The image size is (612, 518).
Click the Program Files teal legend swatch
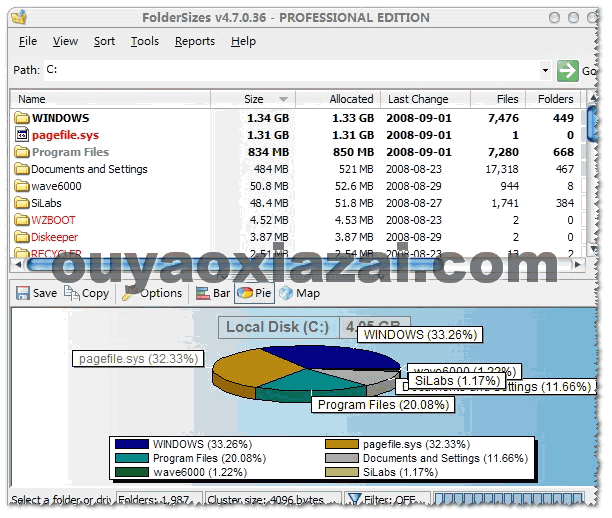click(132, 458)
